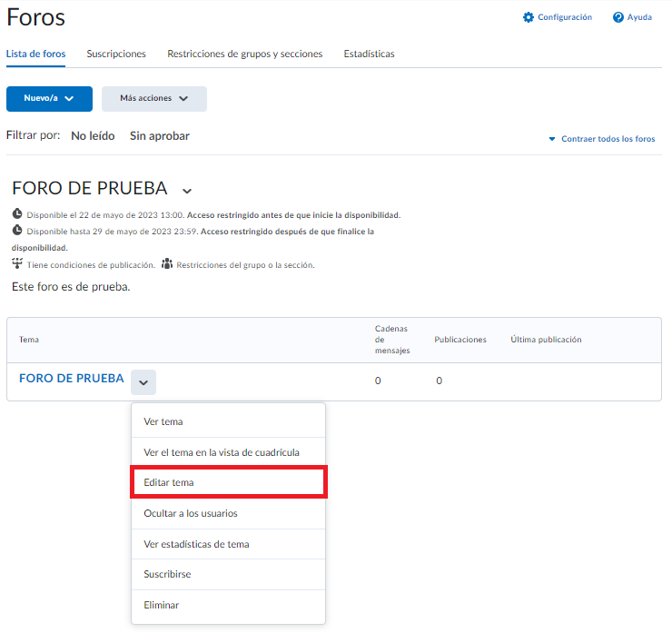Filter forums by 'Sin aprobar'

tap(160, 135)
